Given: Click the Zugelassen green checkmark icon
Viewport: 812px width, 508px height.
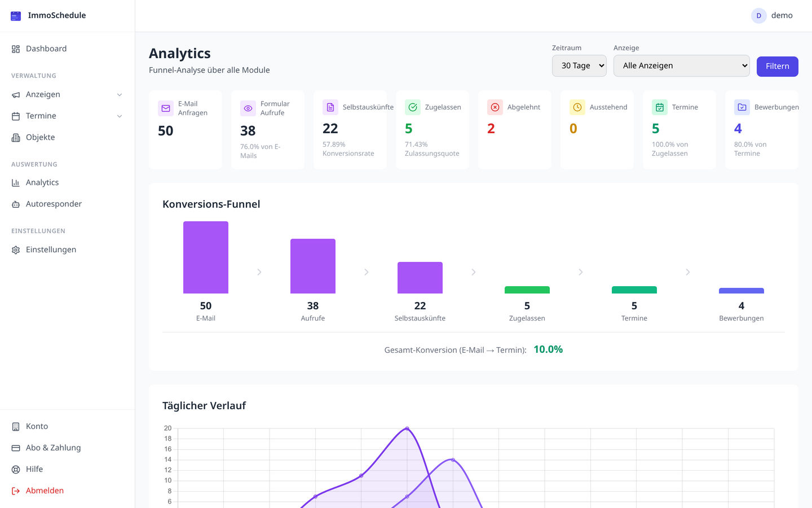Looking at the screenshot, I should tap(412, 107).
